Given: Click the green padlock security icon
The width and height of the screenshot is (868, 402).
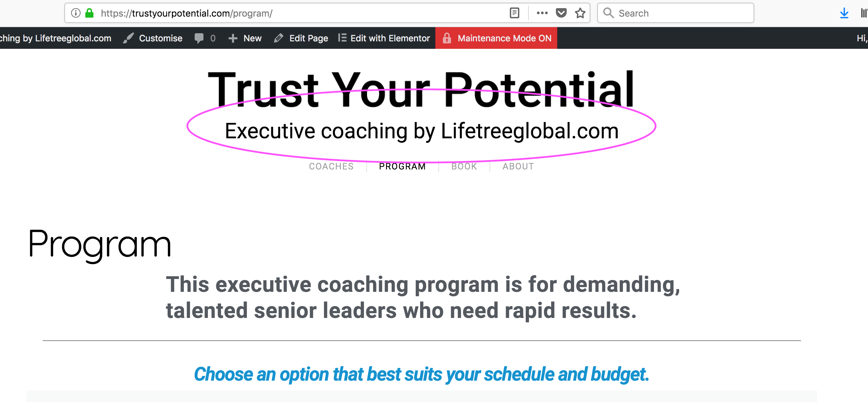Looking at the screenshot, I should [x=89, y=13].
